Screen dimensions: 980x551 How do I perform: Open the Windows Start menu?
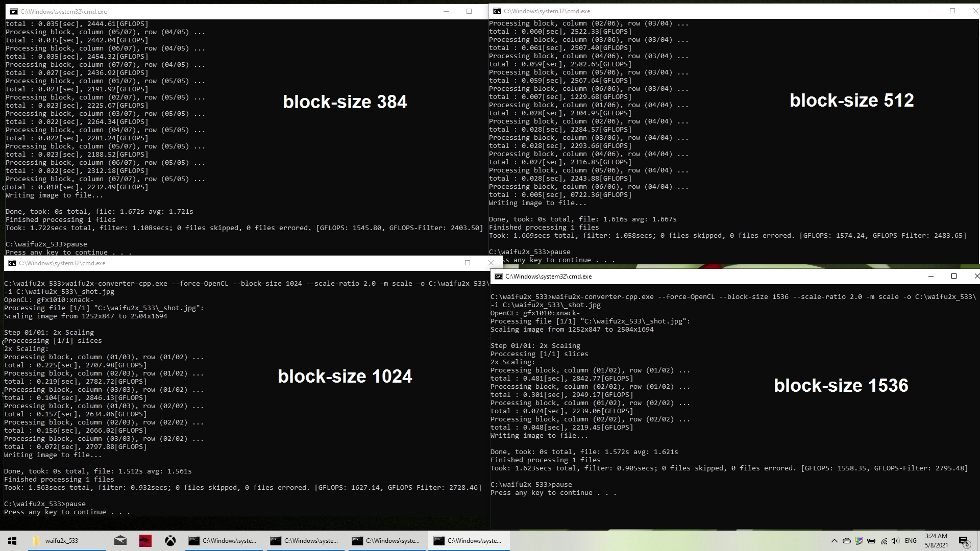point(12,541)
